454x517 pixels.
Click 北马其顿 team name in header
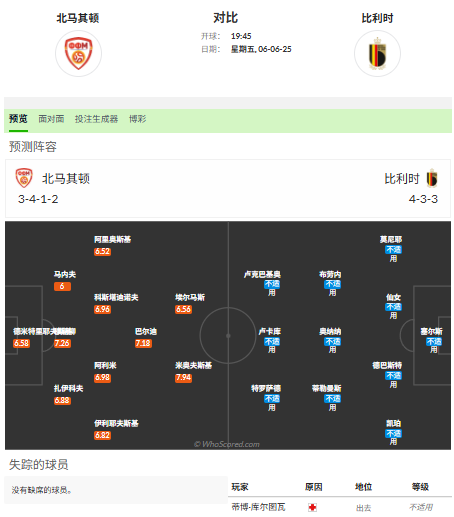78,18
